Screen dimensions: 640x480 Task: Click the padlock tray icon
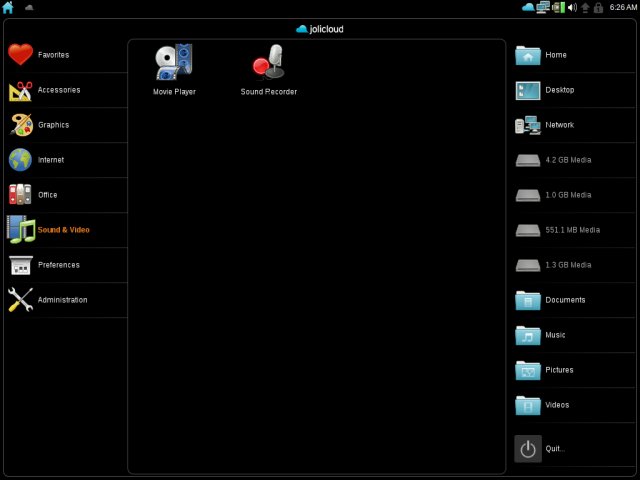[598, 7]
